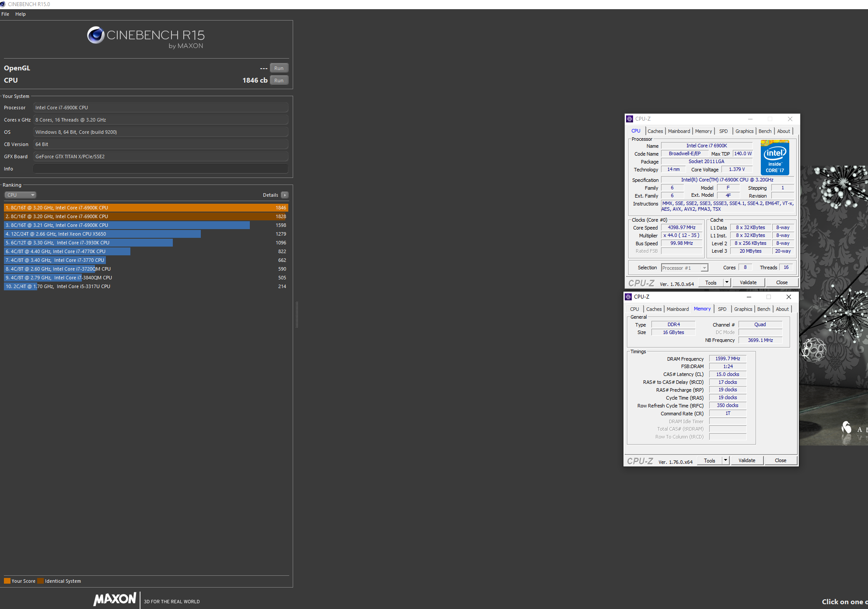Click the Identical System brown legend swatch
This screenshot has height=609, width=868.
tap(40, 581)
